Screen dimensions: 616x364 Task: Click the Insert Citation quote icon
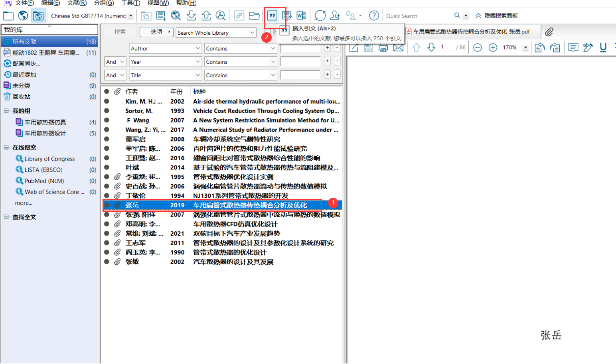tap(272, 16)
